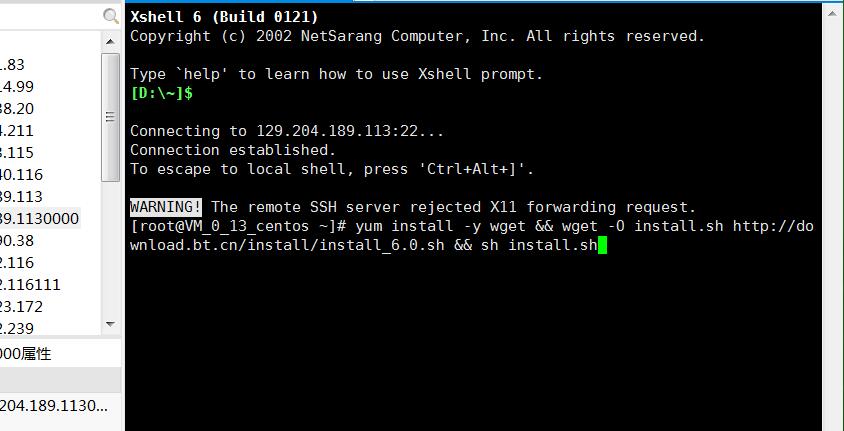Click the session list scrollbar thumb
Image resolution: width=844 pixels, height=431 pixels.
coord(111,118)
